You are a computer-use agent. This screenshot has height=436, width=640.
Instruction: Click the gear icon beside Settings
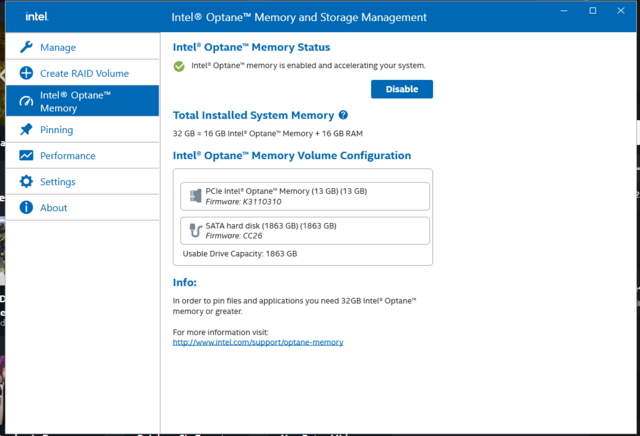tap(26, 182)
